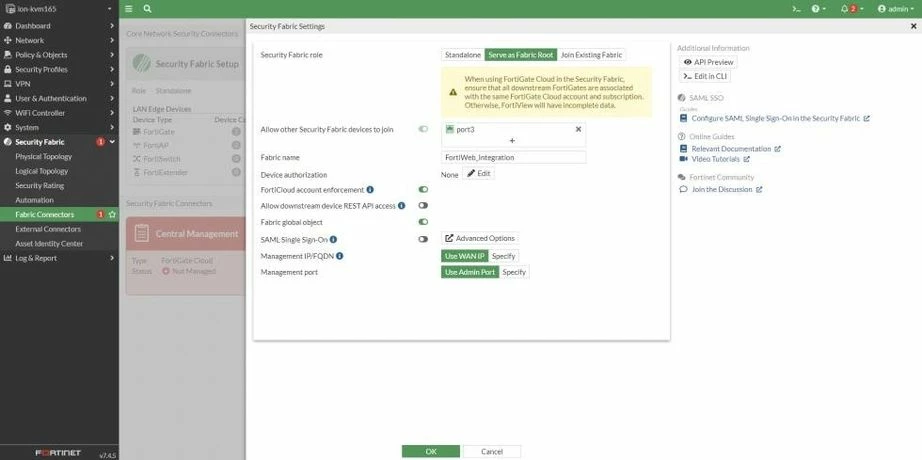
Task: Open the search magnifier in top bar
Action: point(147,9)
